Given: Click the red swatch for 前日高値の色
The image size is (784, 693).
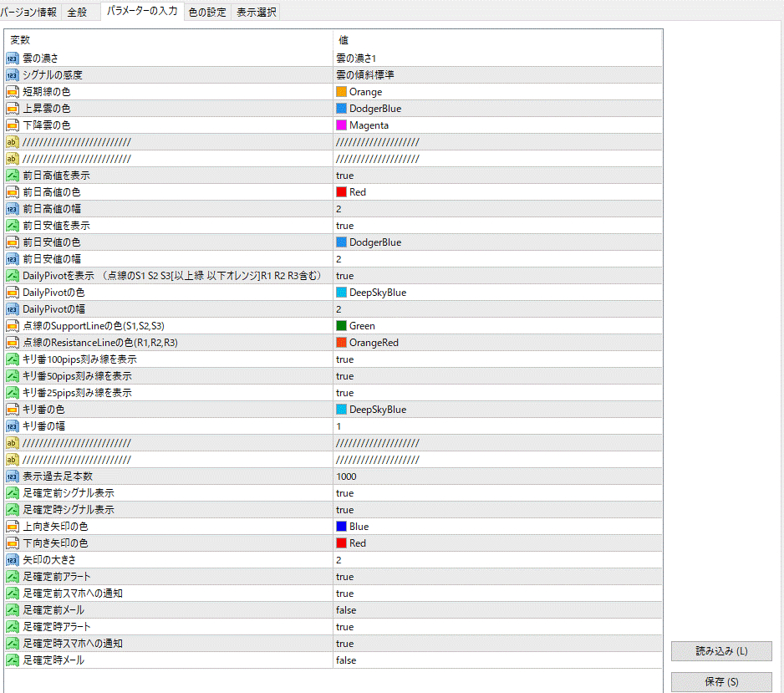Looking at the screenshot, I should pos(342,192).
